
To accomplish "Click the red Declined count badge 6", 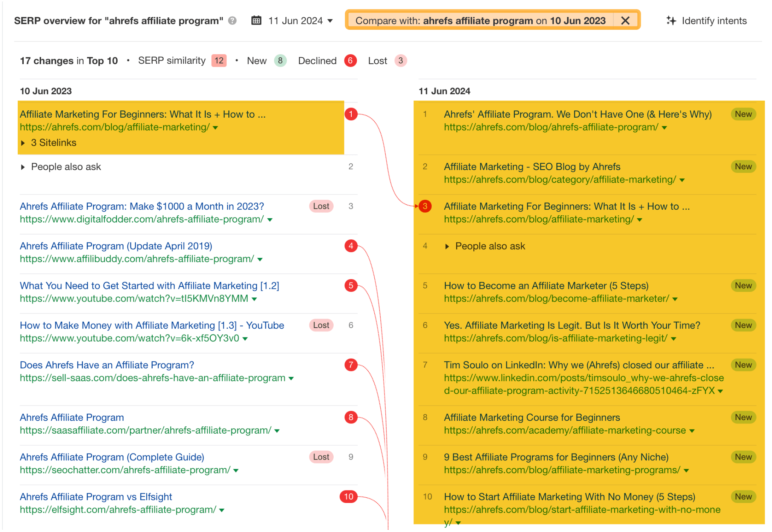I will tap(350, 60).
